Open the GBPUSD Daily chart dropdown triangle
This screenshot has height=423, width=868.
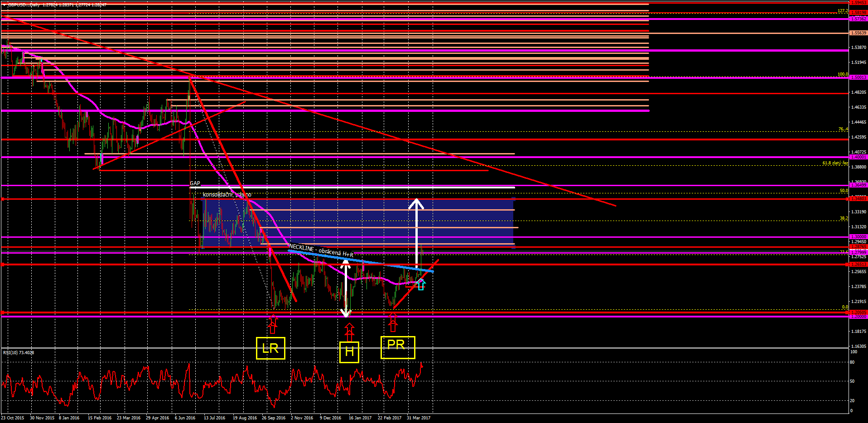click(x=4, y=5)
